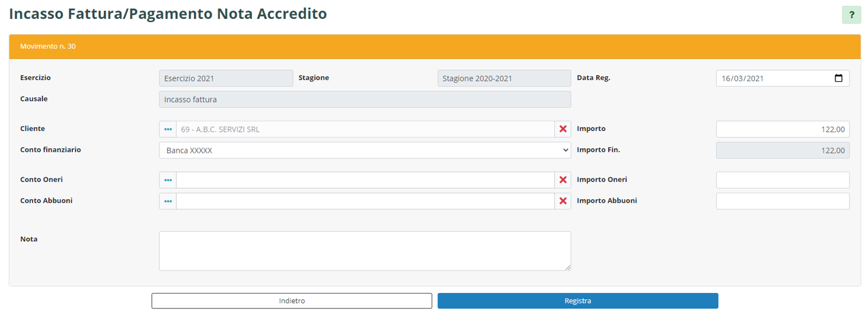Open the help question mark button

(x=851, y=15)
